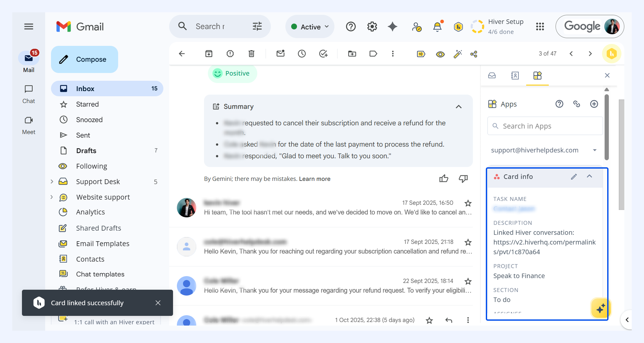Open the Starred folder
The image size is (644, 343).
107,104
